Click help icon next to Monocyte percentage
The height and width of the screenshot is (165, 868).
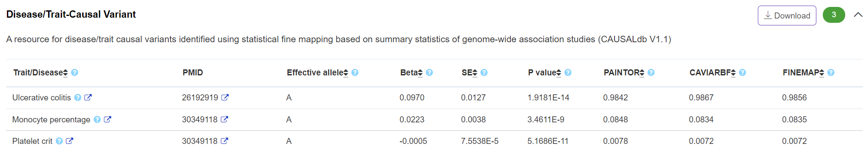click(97, 119)
